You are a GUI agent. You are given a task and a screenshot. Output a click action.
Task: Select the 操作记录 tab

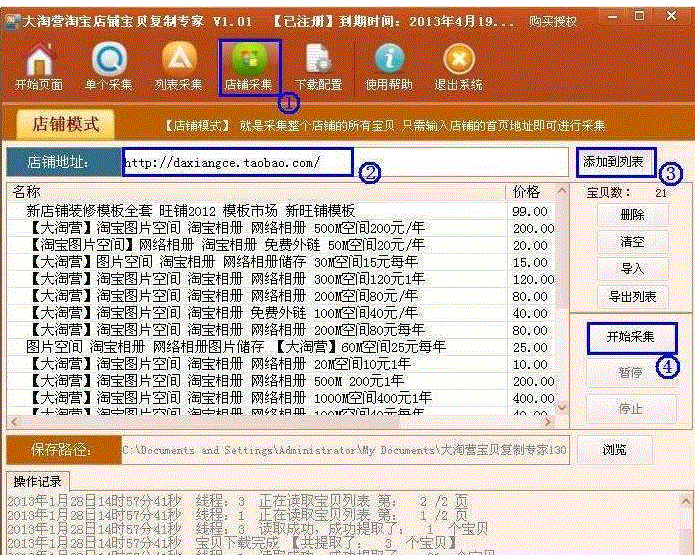click(x=37, y=481)
